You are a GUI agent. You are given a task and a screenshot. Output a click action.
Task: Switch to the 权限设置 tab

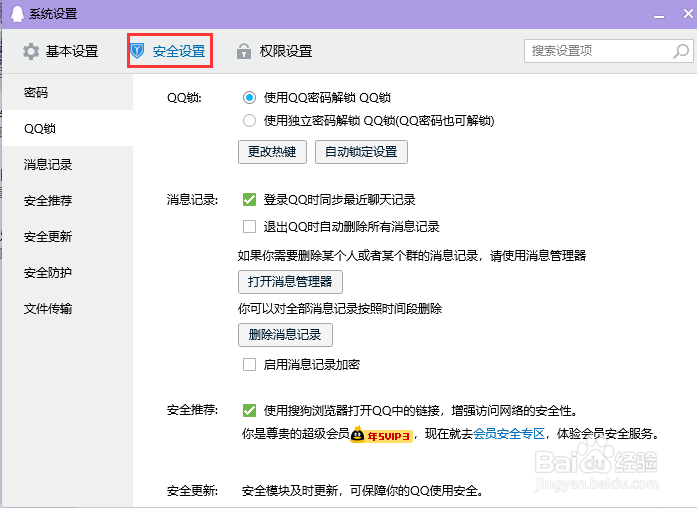point(274,51)
